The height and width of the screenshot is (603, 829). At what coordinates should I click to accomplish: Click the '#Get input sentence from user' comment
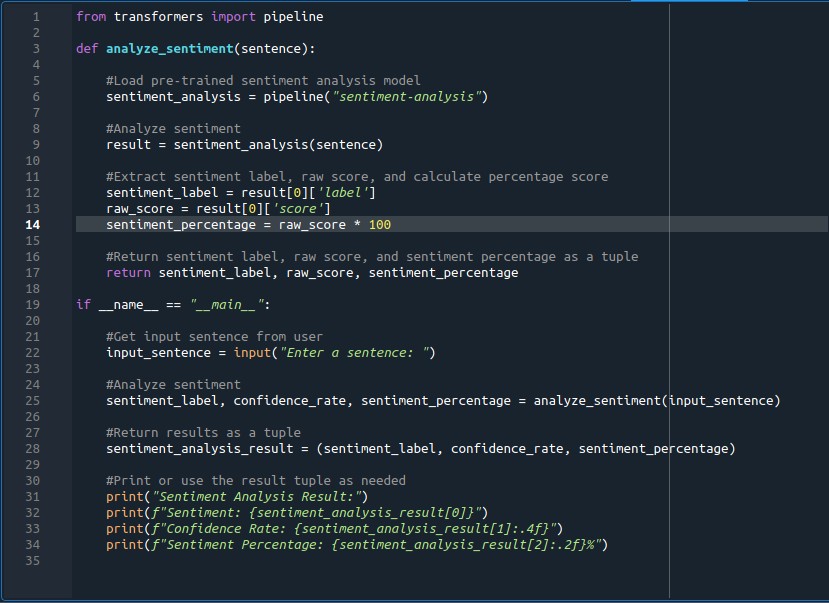tap(215, 337)
